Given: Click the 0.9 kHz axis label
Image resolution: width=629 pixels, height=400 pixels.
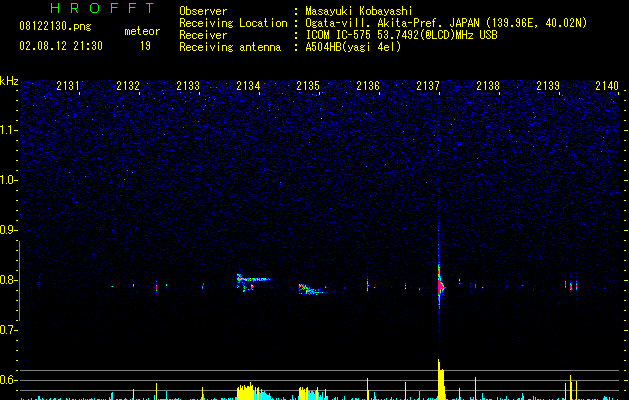Looking at the screenshot, I should point(9,230).
